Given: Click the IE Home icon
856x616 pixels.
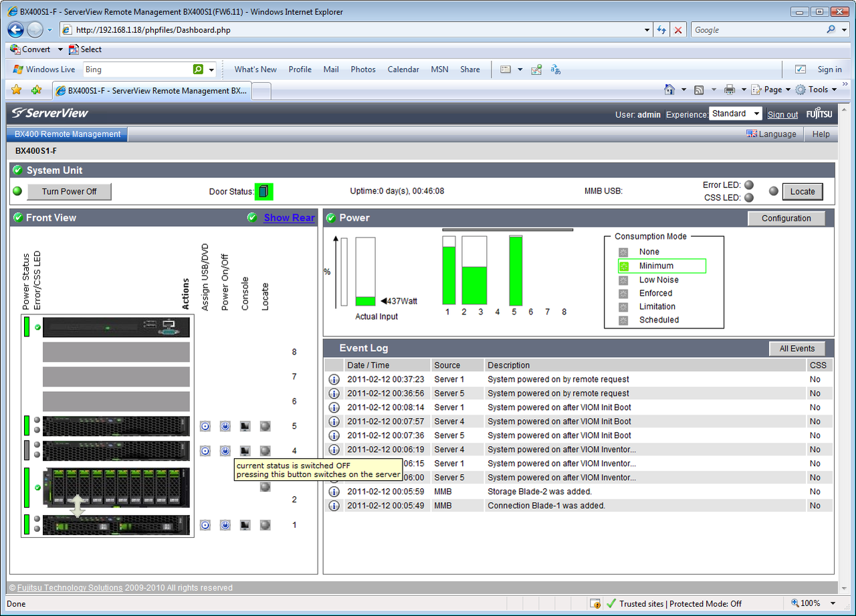Looking at the screenshot, I should [669, 90].
